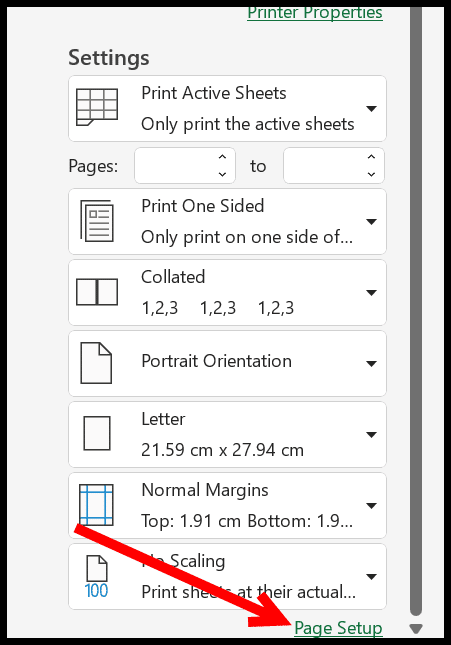Decrease the Pages end number spinner

[x=372, y=174]
